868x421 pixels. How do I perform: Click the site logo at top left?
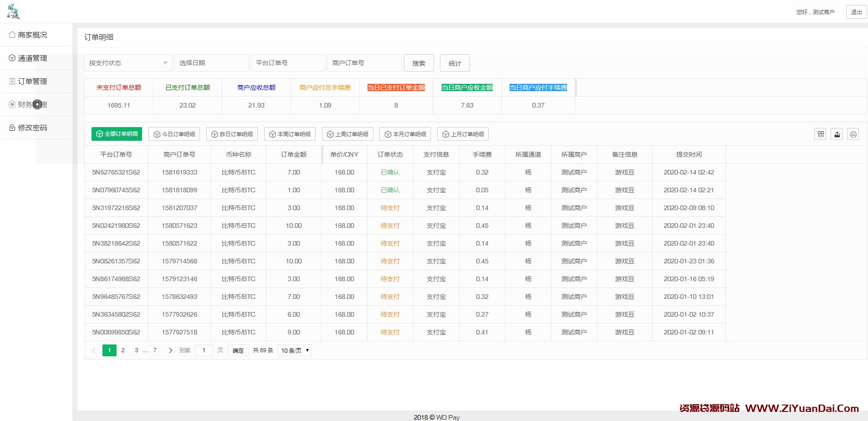coord(13,12)
